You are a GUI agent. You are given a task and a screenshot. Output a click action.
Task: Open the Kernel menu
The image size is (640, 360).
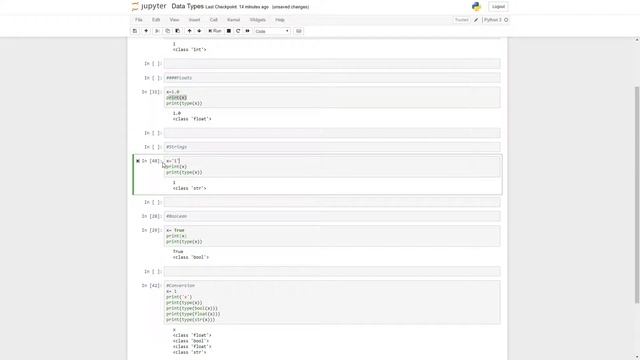233,20
